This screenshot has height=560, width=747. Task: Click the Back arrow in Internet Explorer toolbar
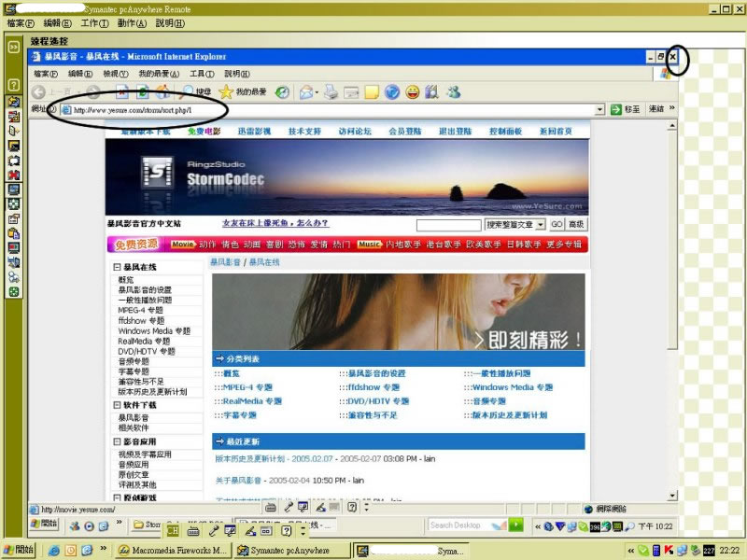[38, 91]
